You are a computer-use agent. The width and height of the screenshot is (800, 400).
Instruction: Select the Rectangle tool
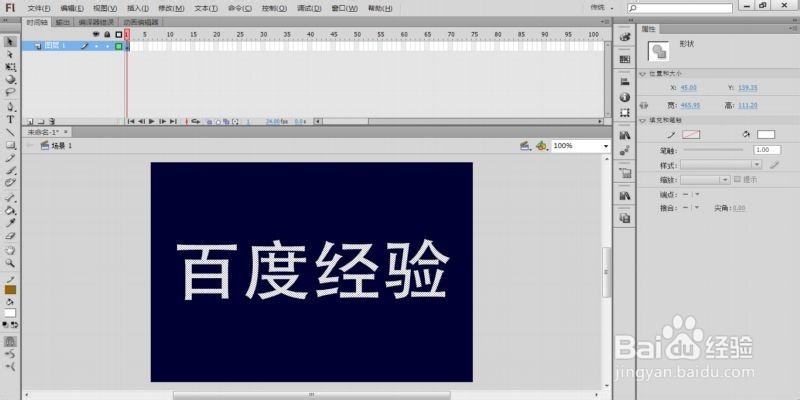pyautogui.click(x=10, y=145)
